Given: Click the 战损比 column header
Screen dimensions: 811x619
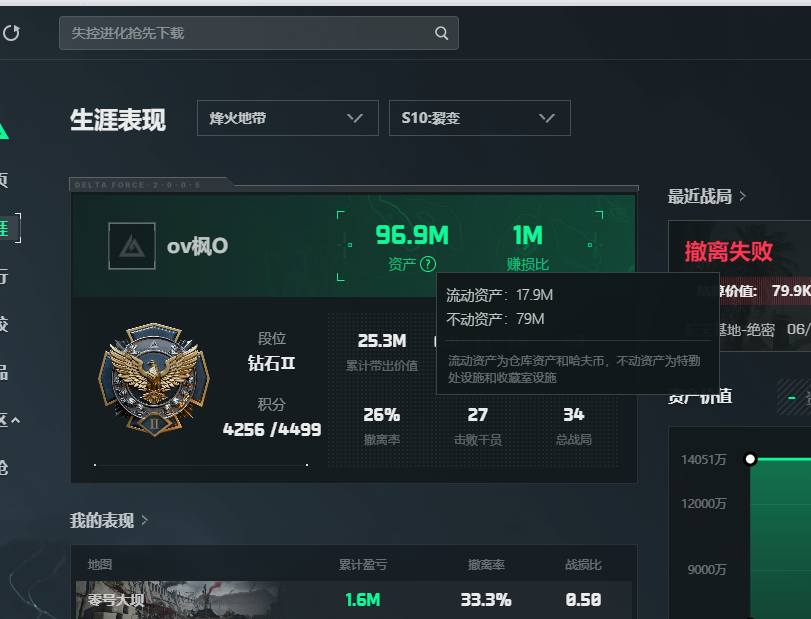Looking at the screenshot, I should click(x=583, y=565).
